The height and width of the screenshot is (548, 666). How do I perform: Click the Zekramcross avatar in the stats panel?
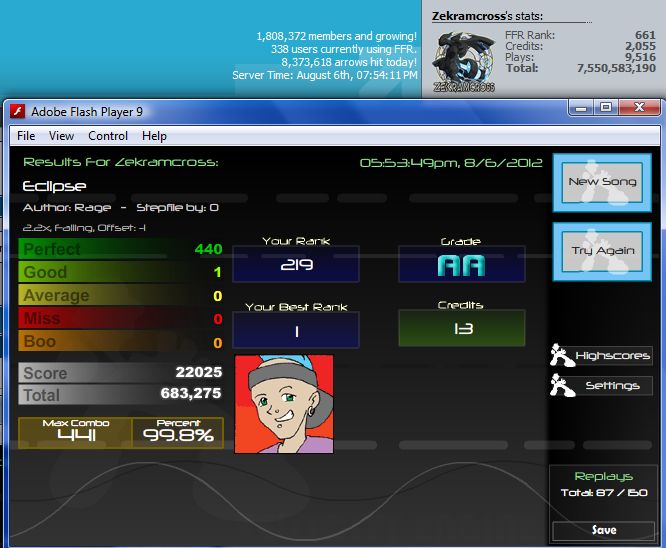pyautogui.click(x=464, y=62)
